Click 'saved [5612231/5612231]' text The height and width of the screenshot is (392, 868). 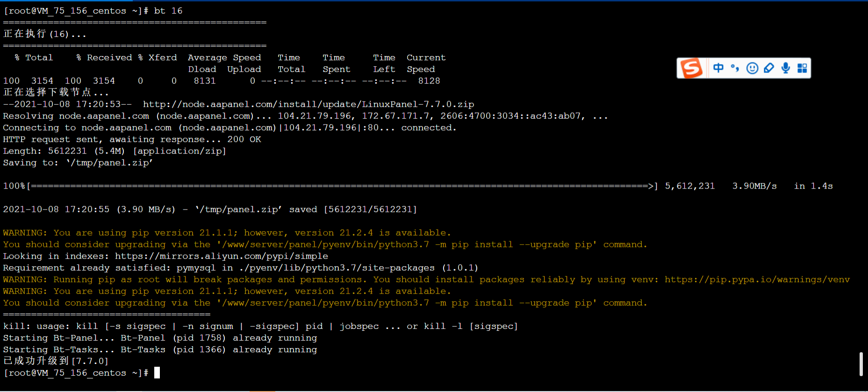click(x=353, y=210)
